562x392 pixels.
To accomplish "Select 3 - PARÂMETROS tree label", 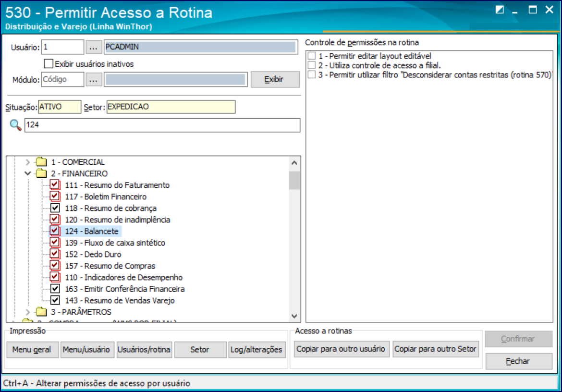I will 81,312.
